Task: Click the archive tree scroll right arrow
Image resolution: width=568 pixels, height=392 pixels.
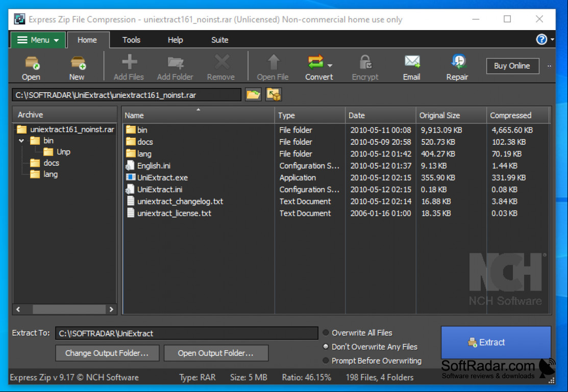Action: [x=111, y=309]
